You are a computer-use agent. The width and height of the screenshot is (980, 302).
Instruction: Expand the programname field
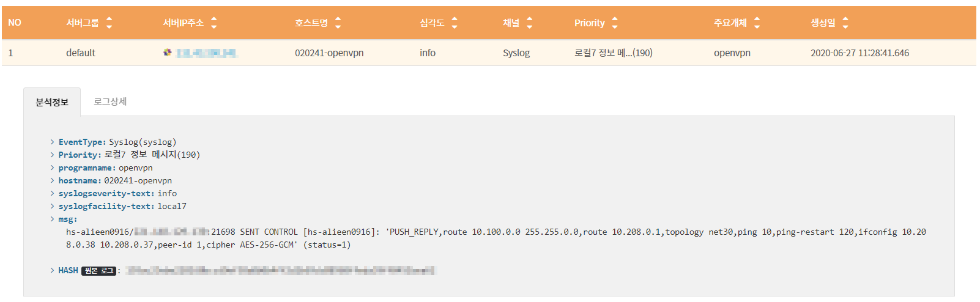point(53,168)
